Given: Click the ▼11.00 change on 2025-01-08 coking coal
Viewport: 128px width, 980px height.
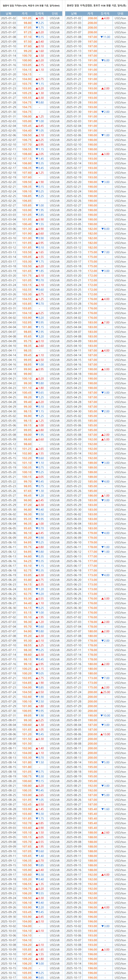Looking at the screenshot, I should coord(105,37).
